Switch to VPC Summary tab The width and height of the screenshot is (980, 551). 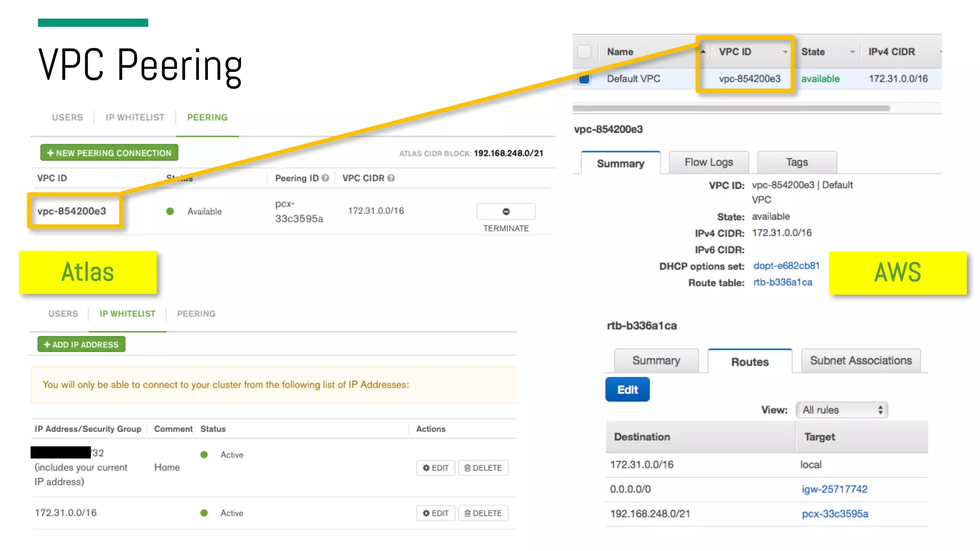pos(621,163)
